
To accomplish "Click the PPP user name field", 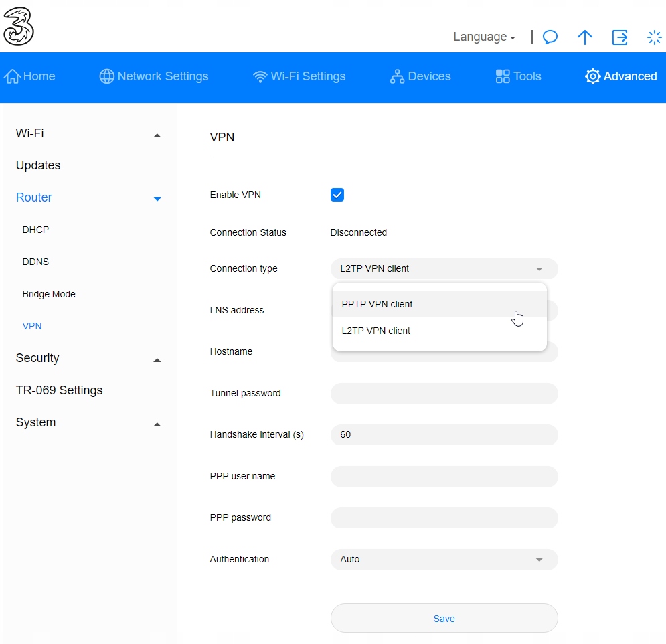I will click(444, 477).
